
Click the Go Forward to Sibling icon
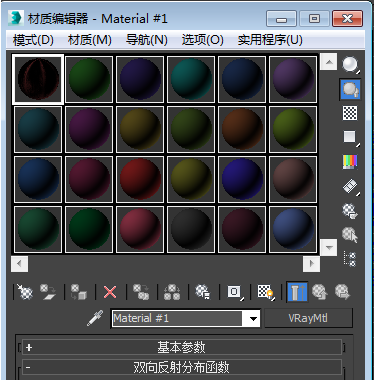[343, 292]
